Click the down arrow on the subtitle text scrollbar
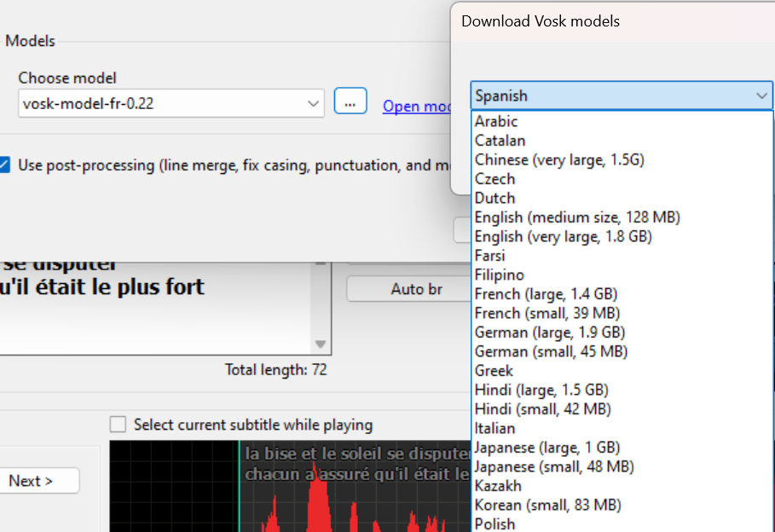 point(320,344)
